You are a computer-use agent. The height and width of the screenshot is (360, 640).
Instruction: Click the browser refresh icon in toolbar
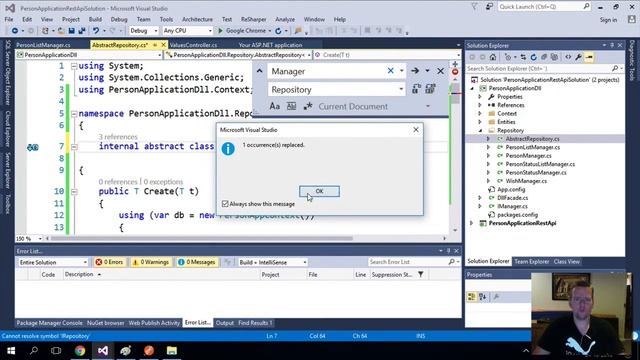(278, 31)
